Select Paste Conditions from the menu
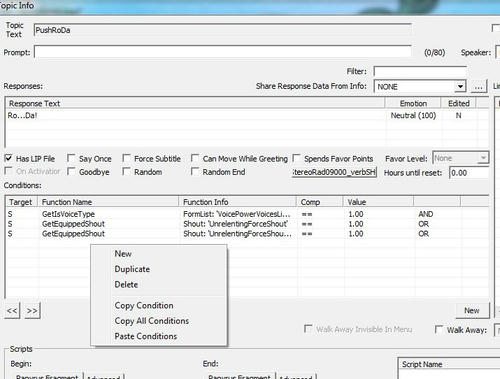 pyautogui.click(x=146, y=336)
